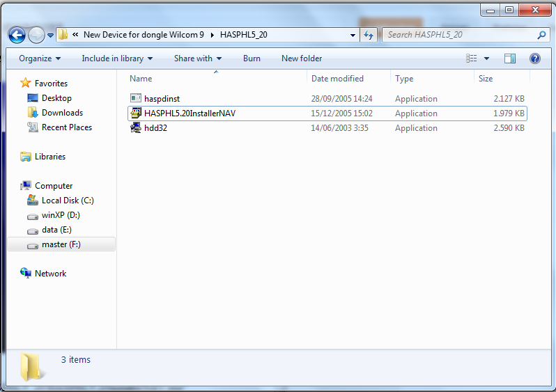Screen dimensions: 556x392
Task: Select HASPHL5.20InstallerNAV file icon
Action: 136,113
